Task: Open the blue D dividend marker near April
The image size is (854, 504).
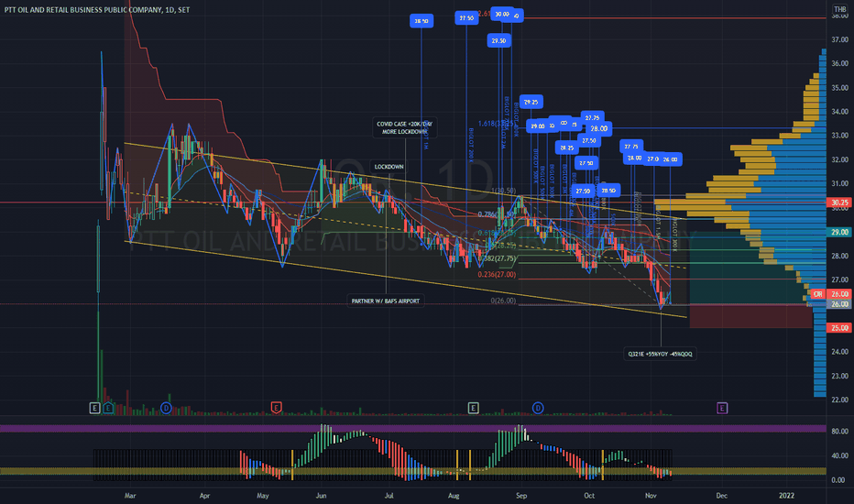Action: coord(166,408)
